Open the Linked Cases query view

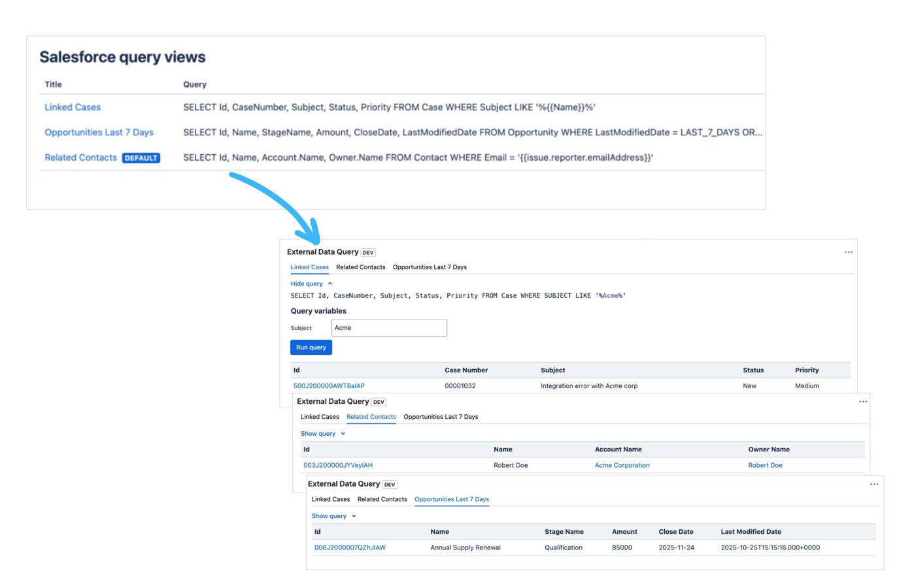click(72, 106)
